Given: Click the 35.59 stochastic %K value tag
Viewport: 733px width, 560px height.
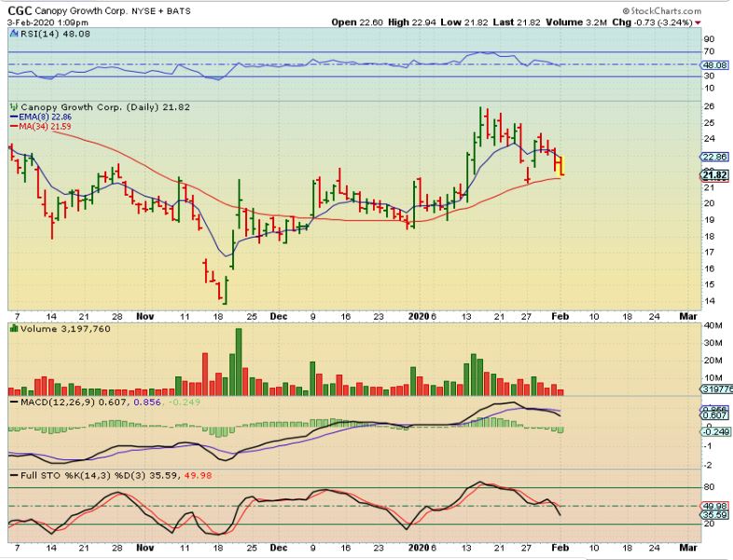Looking at the screenshot, I should click(x=713, y=514).
